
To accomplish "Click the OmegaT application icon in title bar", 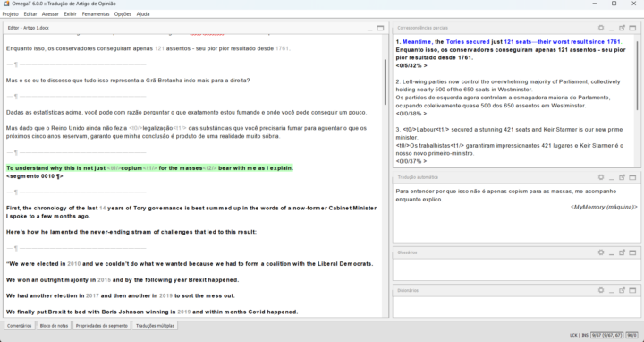I will [5, 4].
